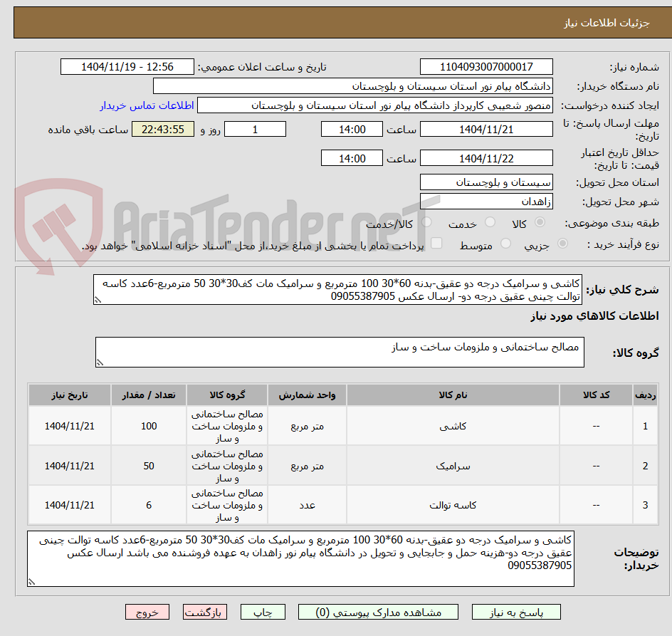This screenshot has width=672, height=636.
Task: Open مشاهده مدارک پیوستی (0) button
Action: click(378, 612)
